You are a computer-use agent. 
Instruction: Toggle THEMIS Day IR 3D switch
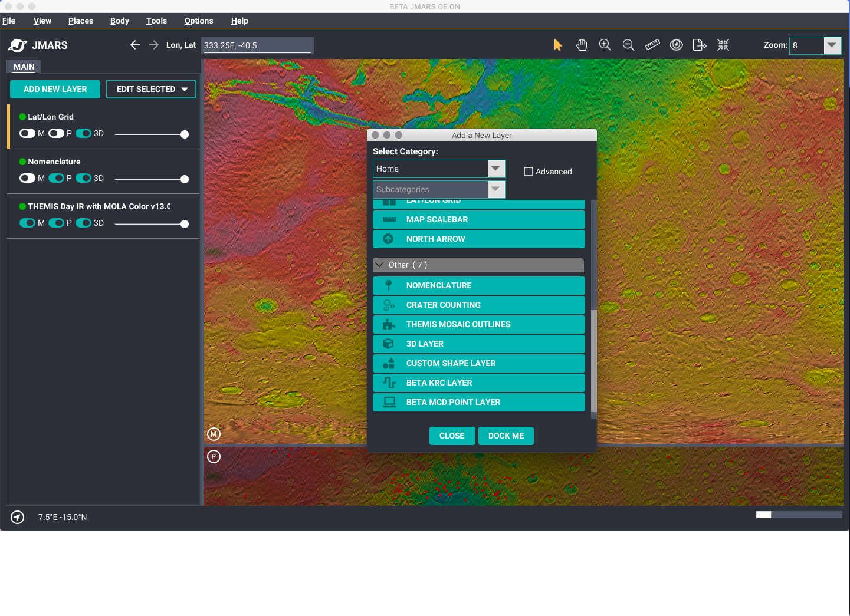point(83,223)
